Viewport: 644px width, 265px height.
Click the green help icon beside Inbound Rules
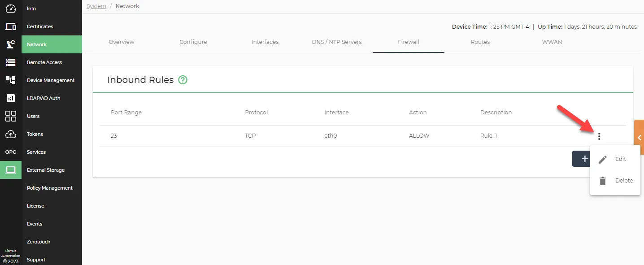183,80
